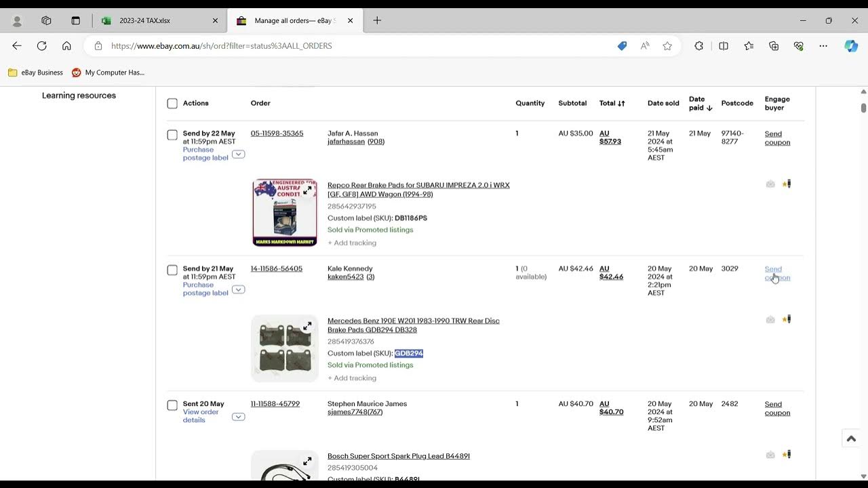Open actions dropdown beside View order details
Viewport: 868px width, 488px height.
(x=238, y=416)
